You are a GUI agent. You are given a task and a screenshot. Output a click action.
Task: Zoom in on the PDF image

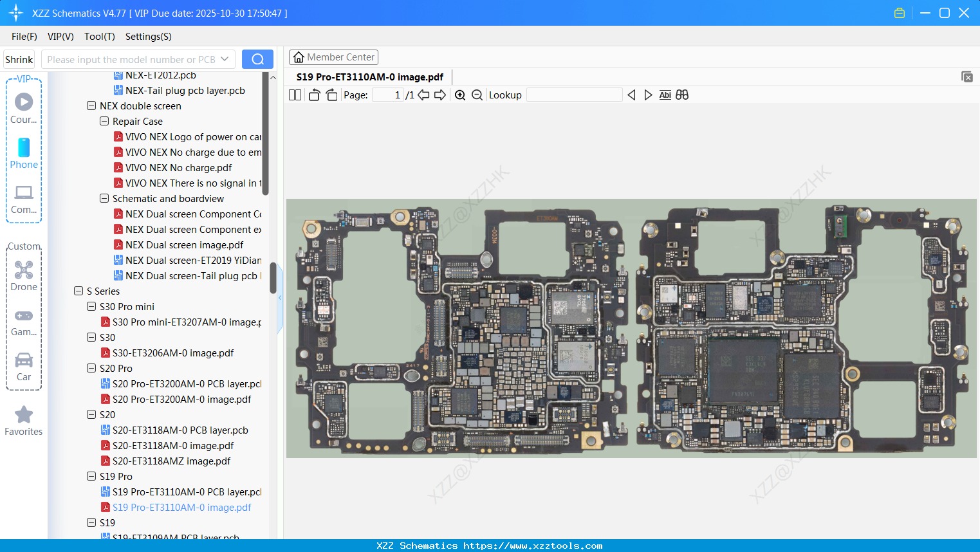click(460, 95)
